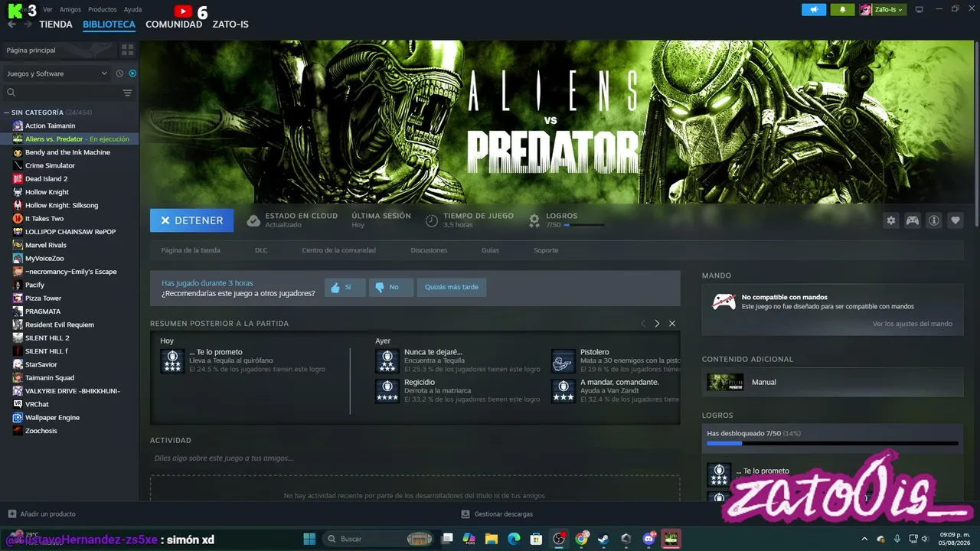This screenshot has height=551, width=980.
Task: Open advanced library filter options icon
Action: 127,93
